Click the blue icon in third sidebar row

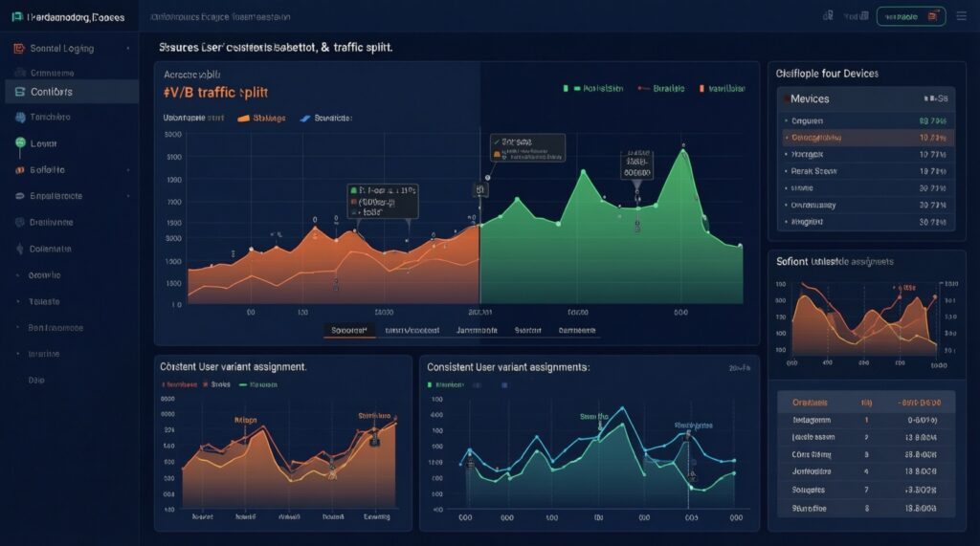click(x=19, y=118)
